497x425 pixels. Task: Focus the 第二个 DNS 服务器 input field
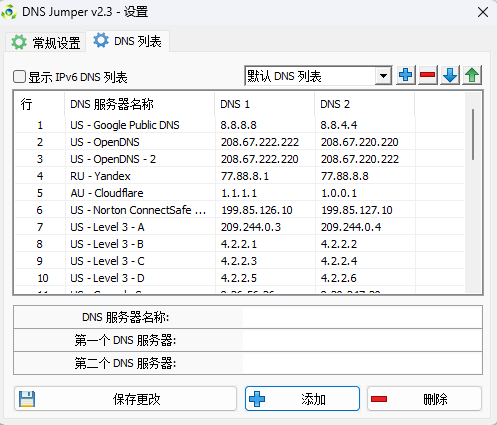(362, 363)
